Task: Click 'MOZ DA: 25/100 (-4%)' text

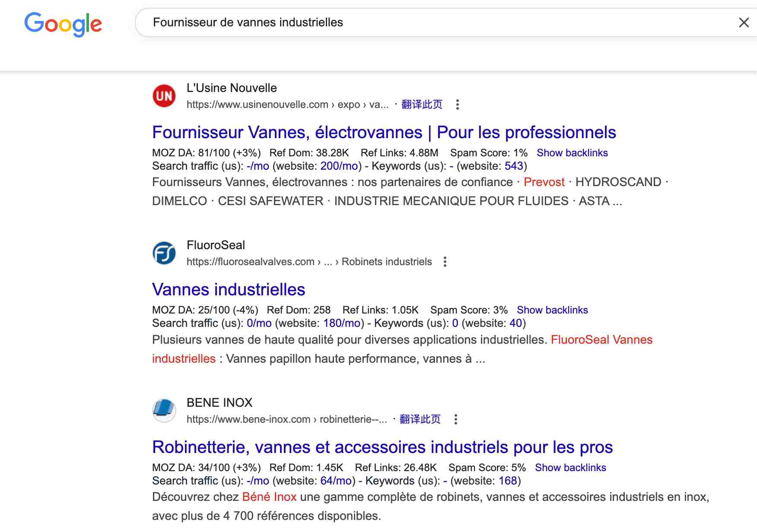Action: (205, 310)
